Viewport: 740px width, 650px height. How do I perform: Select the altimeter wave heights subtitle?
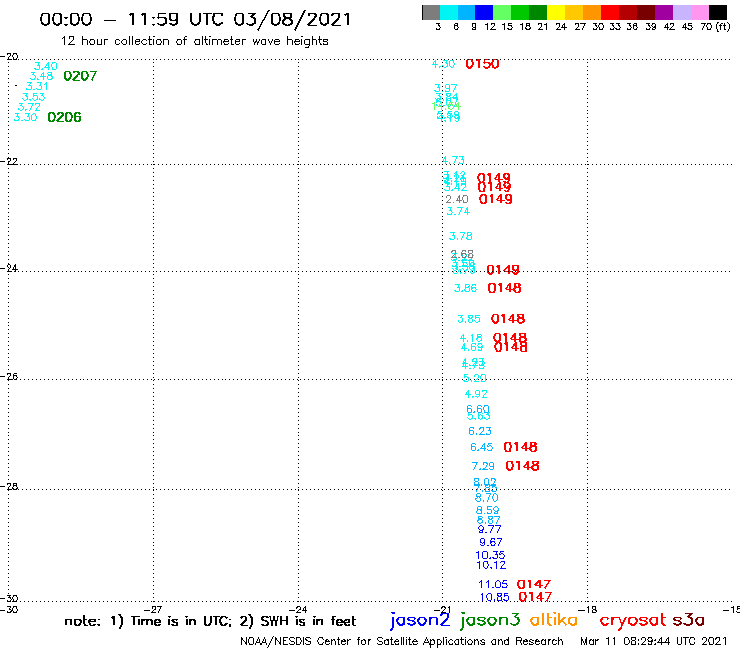[x=194, y=41]
